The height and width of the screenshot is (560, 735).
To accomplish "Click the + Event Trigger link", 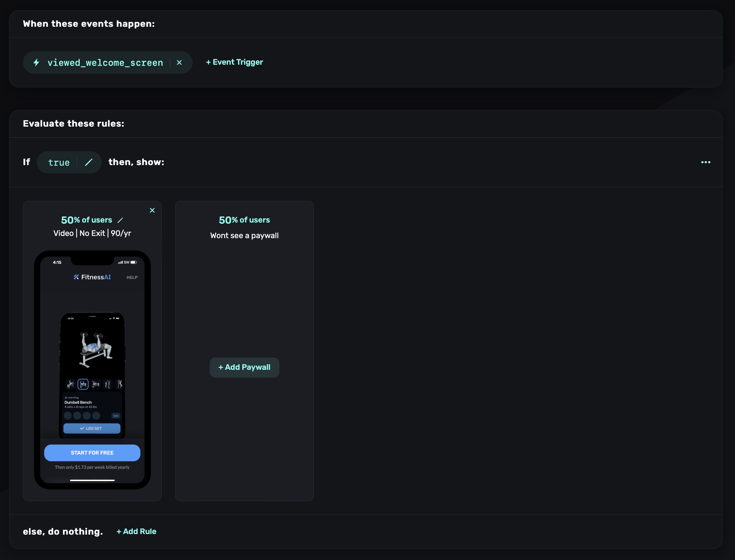I will tap(234, 62).
